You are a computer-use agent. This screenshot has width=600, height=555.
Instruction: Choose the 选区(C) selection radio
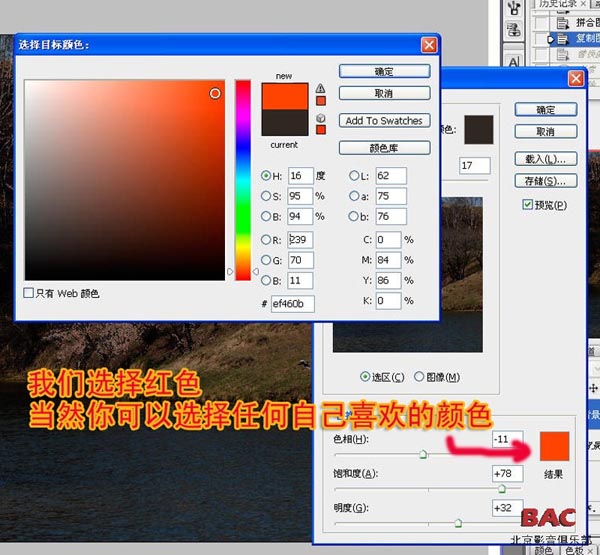coord(365,377)
